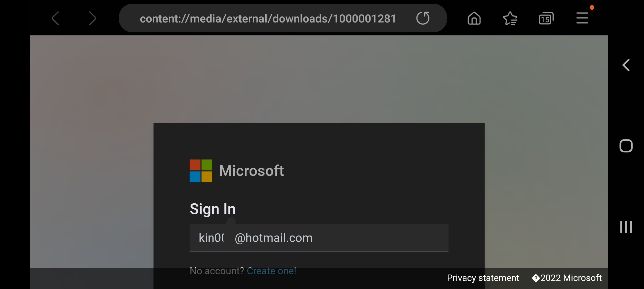Open Android recent apps button
Screen dimensions: 644x289
626,227
